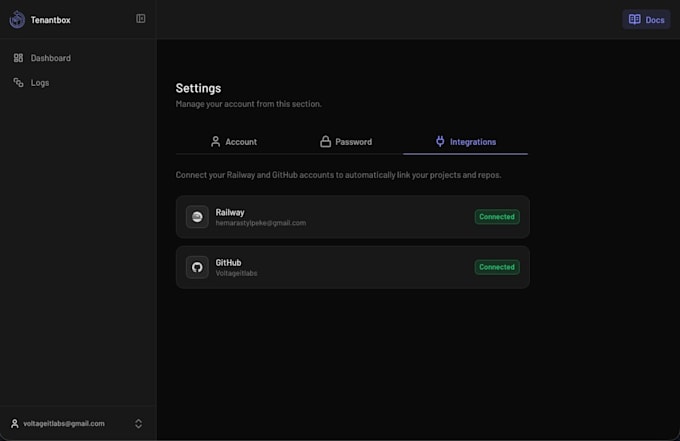Click the Integrations plug icon
Screen dimensions: 680x441
tap(440, 141)
